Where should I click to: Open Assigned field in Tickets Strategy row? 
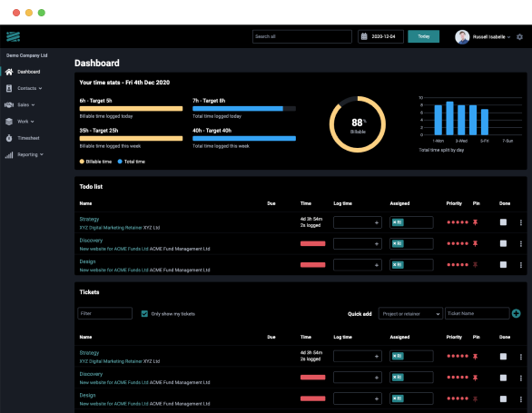[411, 357]
